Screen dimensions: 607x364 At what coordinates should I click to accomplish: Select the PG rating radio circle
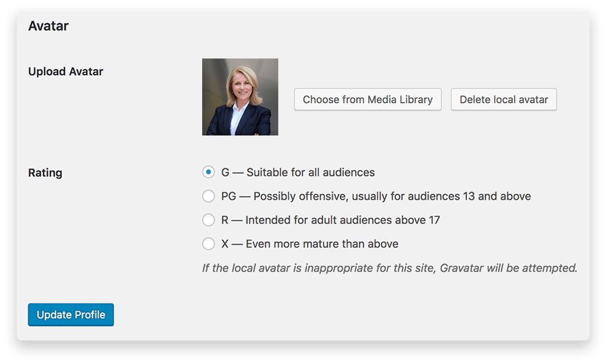(208, 196)
